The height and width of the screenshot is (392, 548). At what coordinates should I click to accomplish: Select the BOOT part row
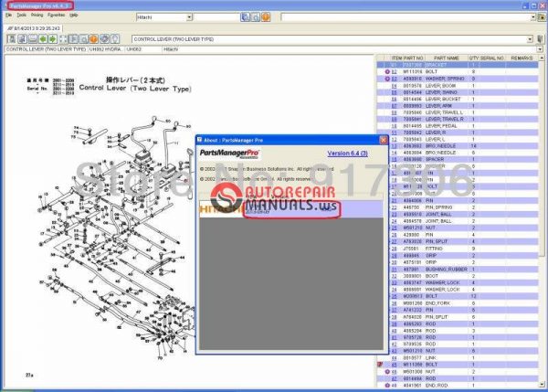click(463, 276)
